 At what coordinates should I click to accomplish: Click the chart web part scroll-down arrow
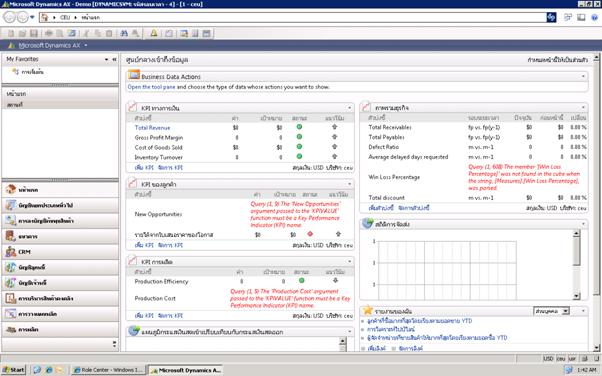(x=576, y=296)
